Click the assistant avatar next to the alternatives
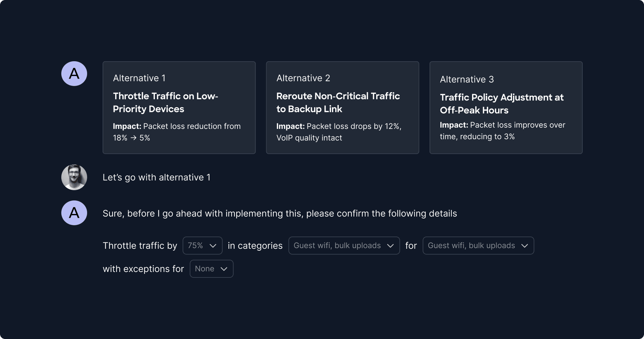The image size is (644, 339). pos(74,73)
